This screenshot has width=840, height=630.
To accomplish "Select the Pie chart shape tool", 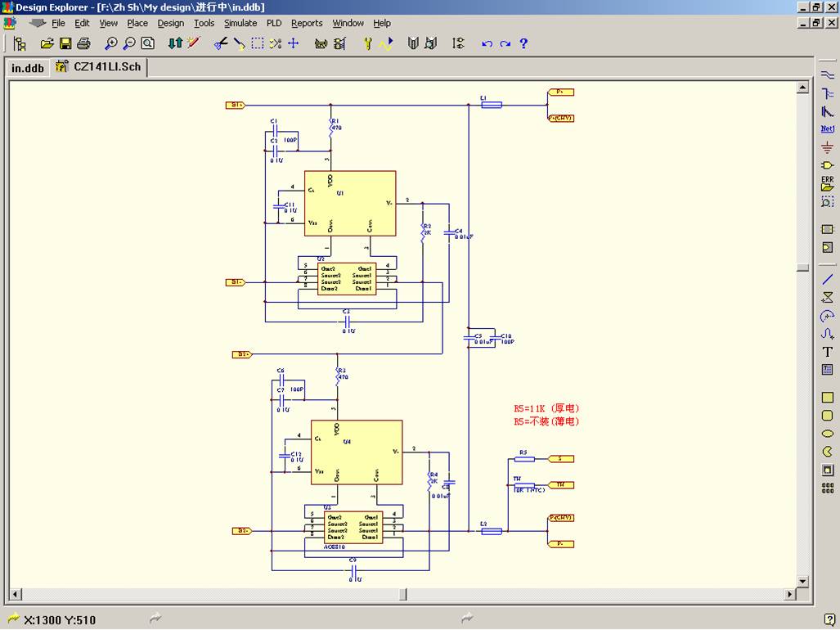I will pyautogui.click(x=828, y=452).
